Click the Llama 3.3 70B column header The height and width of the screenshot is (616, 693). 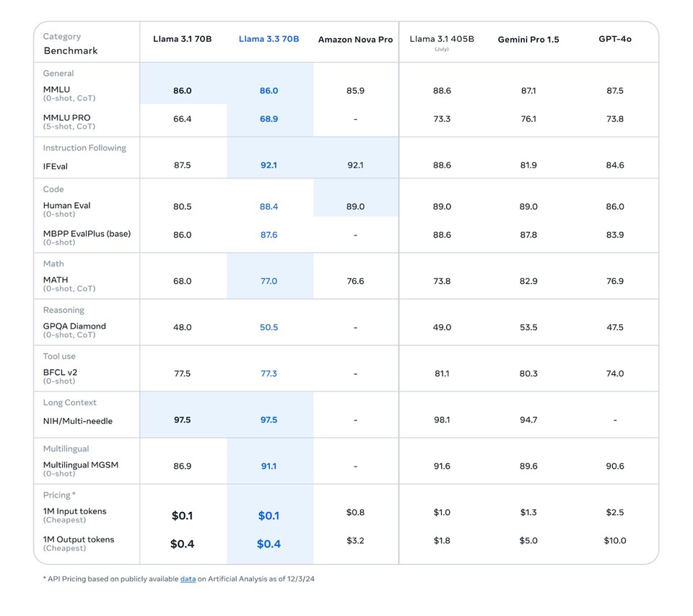coord(269,39)
